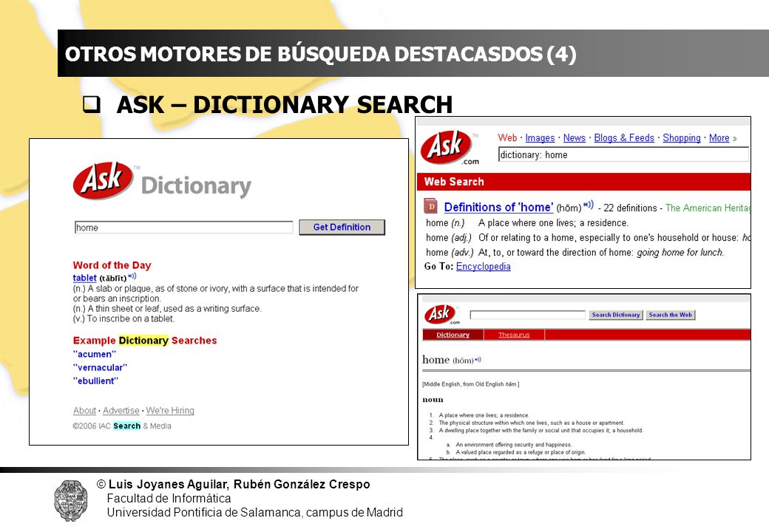
Task: Play pronunciation audio next to Definitions of 'home'
Action: pyautogui.click(x=589, y=205)
